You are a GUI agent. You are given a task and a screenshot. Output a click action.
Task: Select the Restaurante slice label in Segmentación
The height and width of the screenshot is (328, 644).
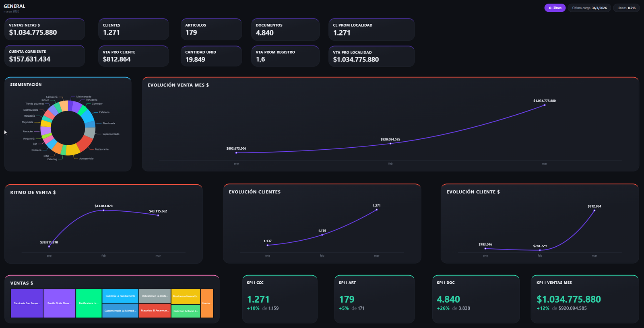click(101, 149)
